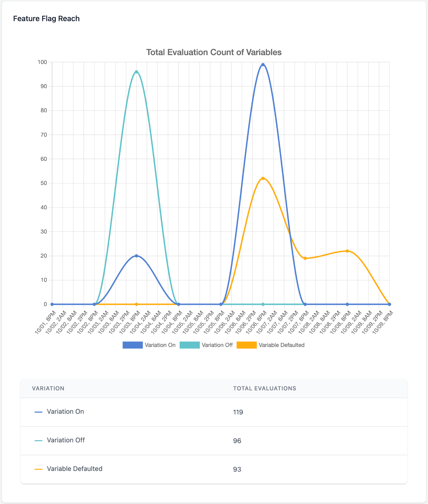Click the Feature Flag Reach title
The width and height of the screenshot is (428, 504).
point(46,18)
